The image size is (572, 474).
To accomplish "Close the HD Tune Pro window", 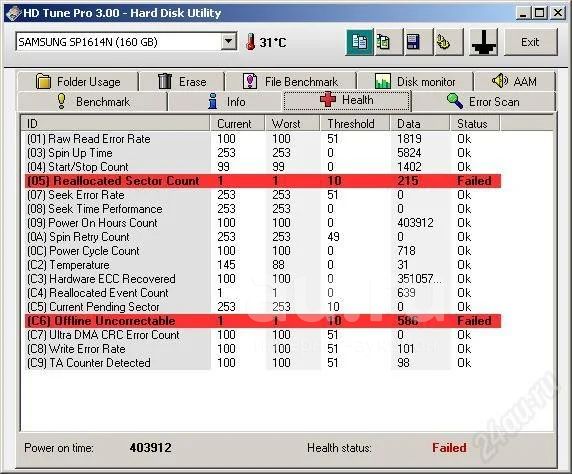I will 558,13.
